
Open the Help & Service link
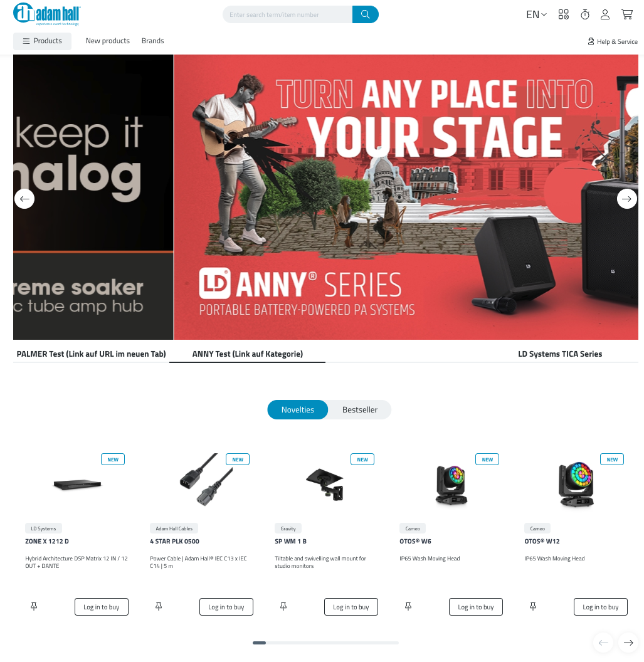pyautogui.click(x=612, y=41)
